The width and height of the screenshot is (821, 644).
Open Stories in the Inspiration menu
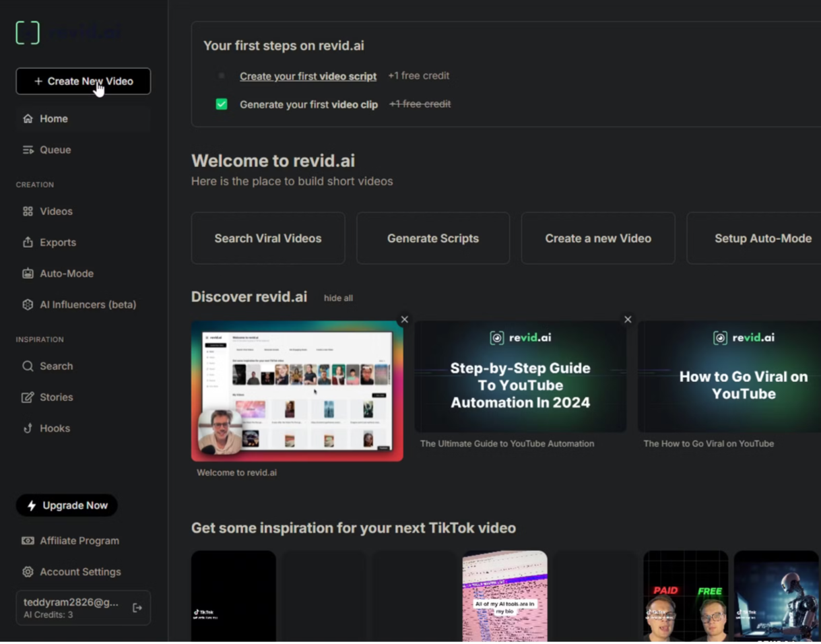(x=56, y=397)
